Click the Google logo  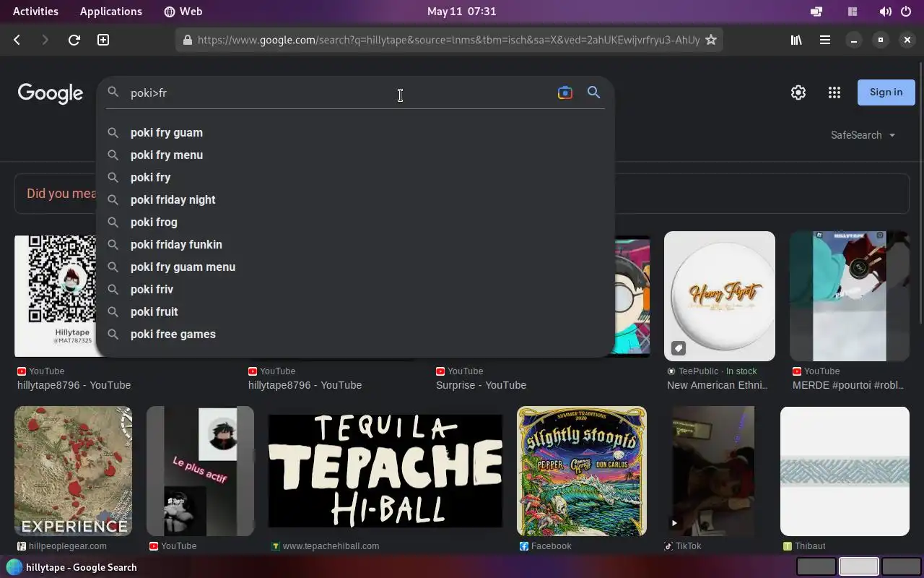point(51,93)
